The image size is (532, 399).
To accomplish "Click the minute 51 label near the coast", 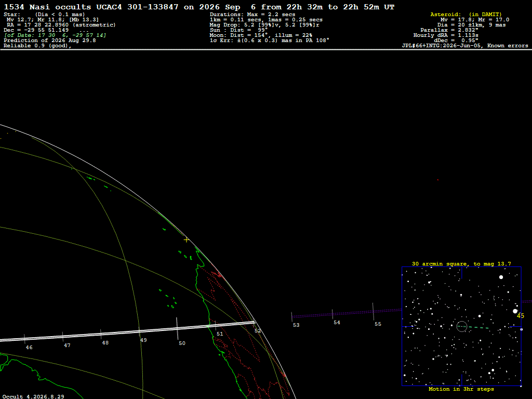I will tap(220, 334).
